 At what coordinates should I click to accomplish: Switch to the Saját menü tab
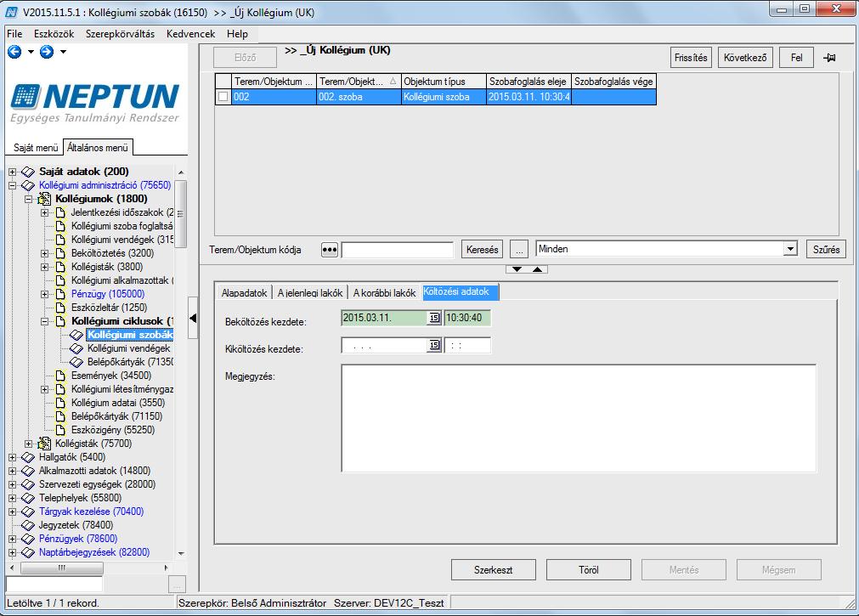click(x=36, y=148)
